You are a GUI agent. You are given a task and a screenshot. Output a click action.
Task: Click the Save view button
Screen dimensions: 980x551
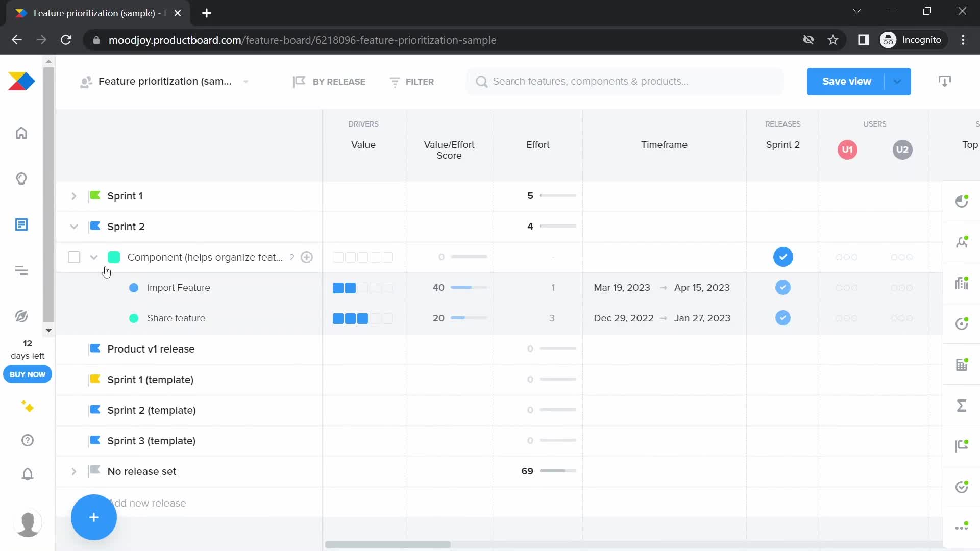point(846,82)
